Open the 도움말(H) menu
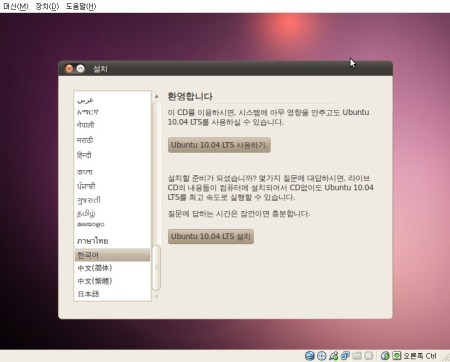Image resolution: width=450 pixels, height=362 pixels. click(81, 6)
